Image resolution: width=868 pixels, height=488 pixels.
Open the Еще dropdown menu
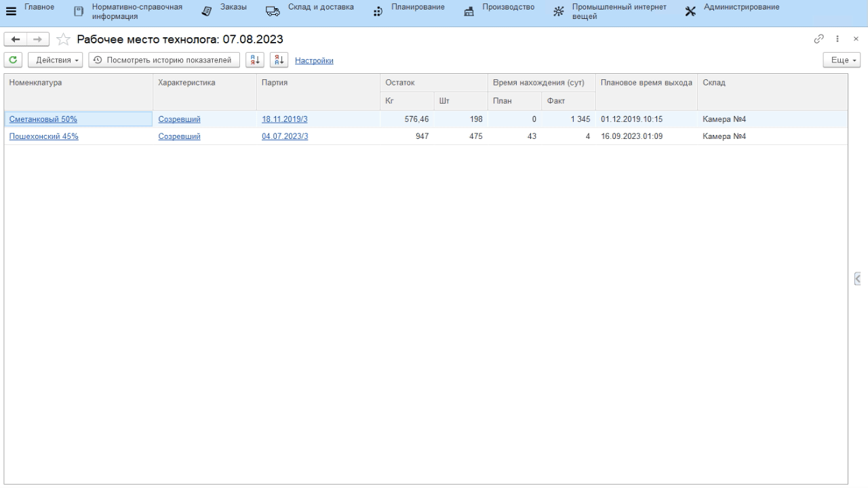pyautogui.click(x=842, y=60)
